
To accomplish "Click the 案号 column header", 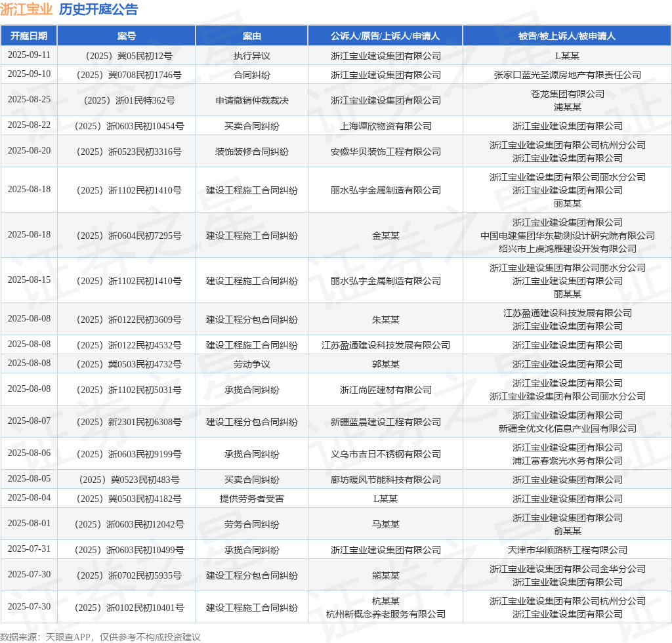I will (127, 36).
